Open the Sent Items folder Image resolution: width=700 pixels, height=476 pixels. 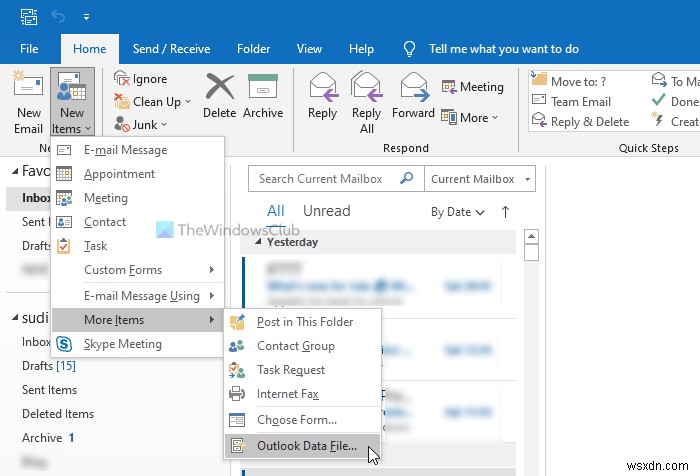pos(49,390)
